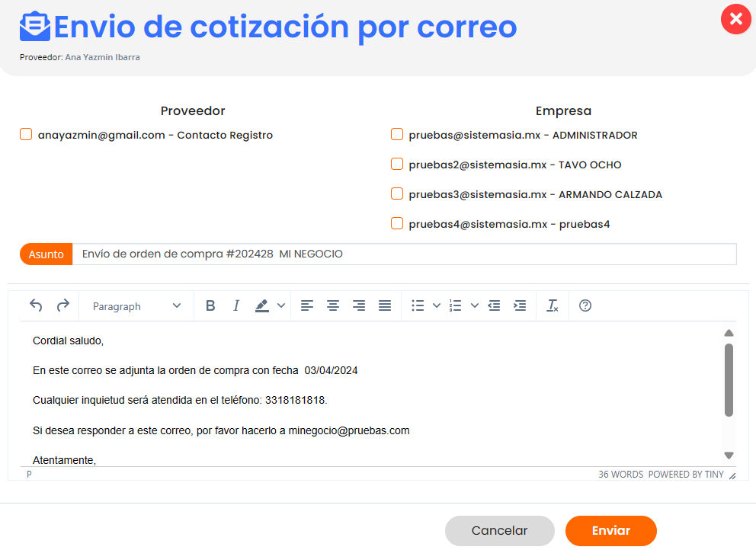Check anayazmin@gmail.com provider email box
This screenshot has width=756, height=550.
26,135
